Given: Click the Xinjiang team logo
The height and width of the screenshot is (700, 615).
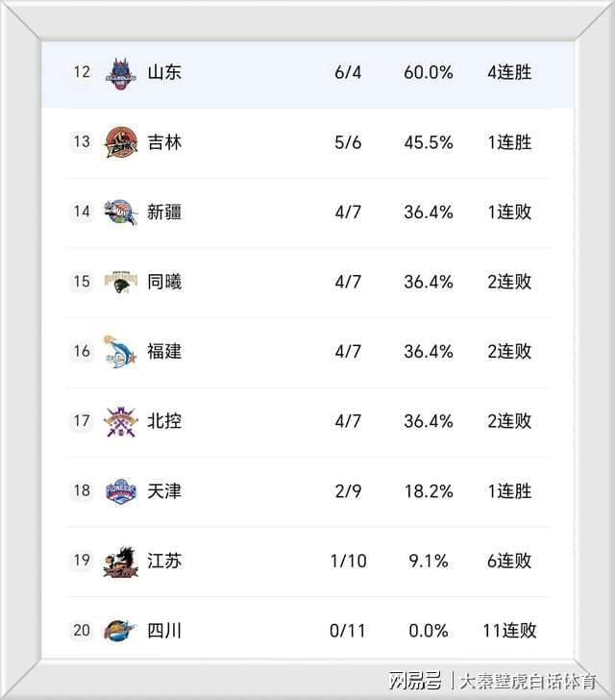Looking at the screenshot, I should (x=121, y=212).
